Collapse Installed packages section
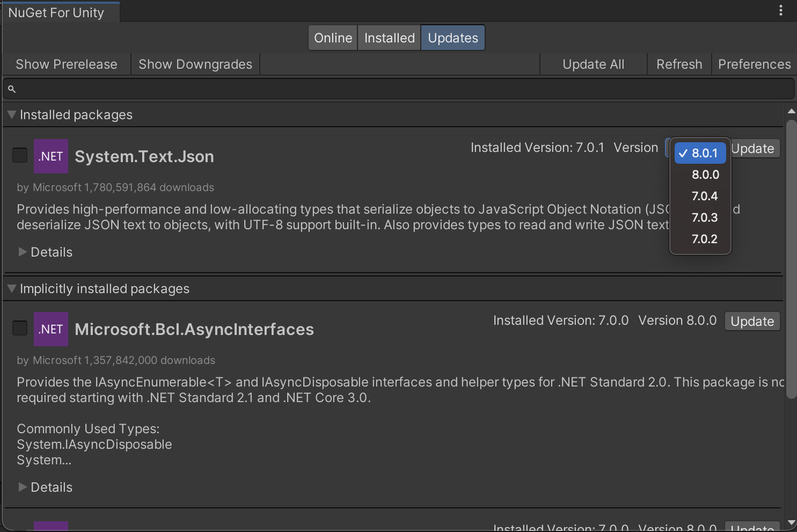Viewport: 797px width, 532px height. pos(11,115)
